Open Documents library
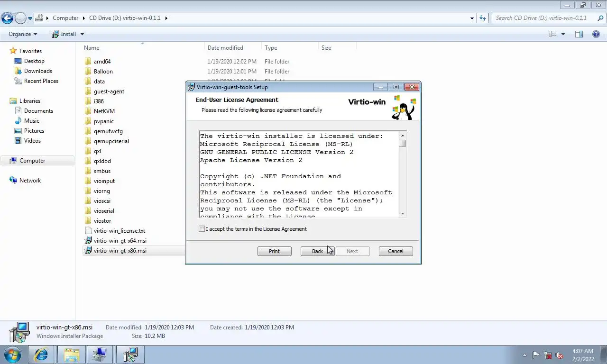This screenshot has height=364, width=607. tap(38, 111)
